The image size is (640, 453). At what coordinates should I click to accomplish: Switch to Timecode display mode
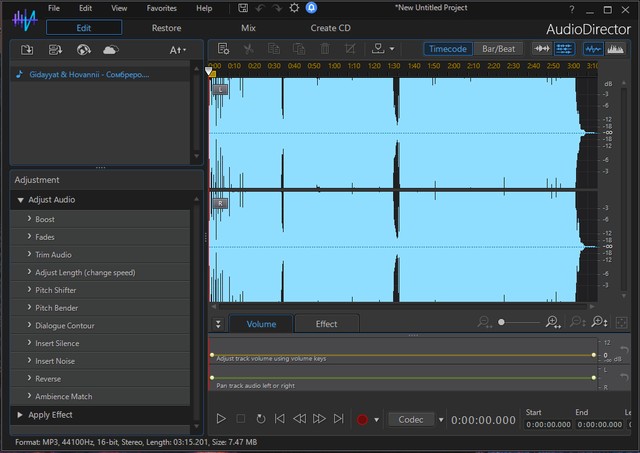coord(448,49)
